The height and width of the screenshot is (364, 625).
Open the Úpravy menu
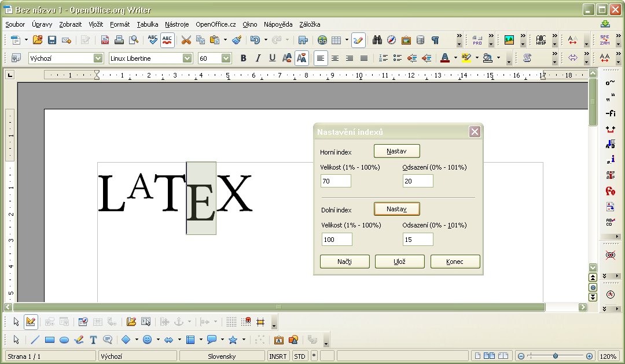coord(42,24)
